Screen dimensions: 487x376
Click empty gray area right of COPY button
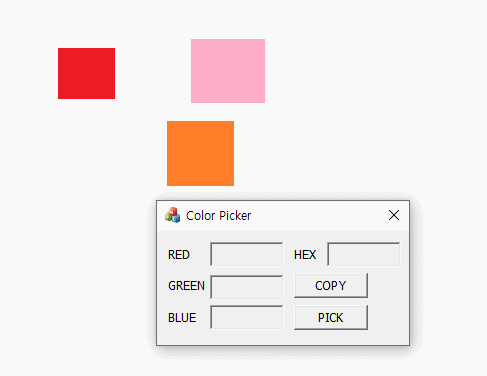pyautogui.click(x=388, y=286)
